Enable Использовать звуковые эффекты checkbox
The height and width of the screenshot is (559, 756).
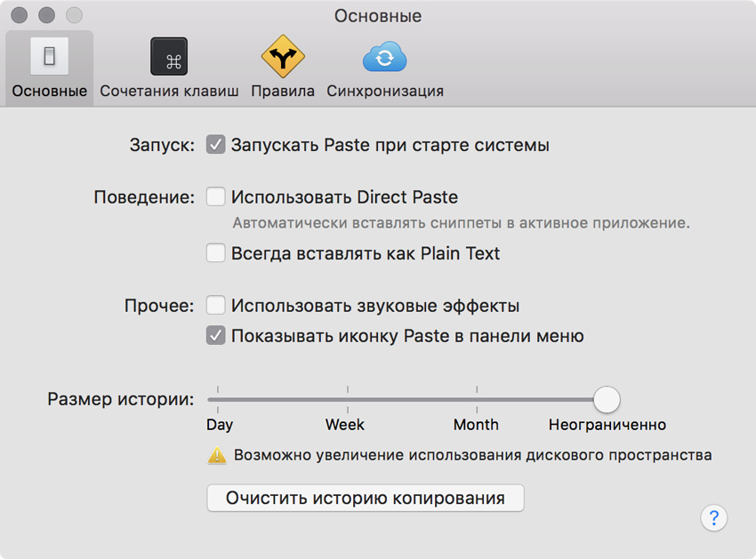point(215,306)
